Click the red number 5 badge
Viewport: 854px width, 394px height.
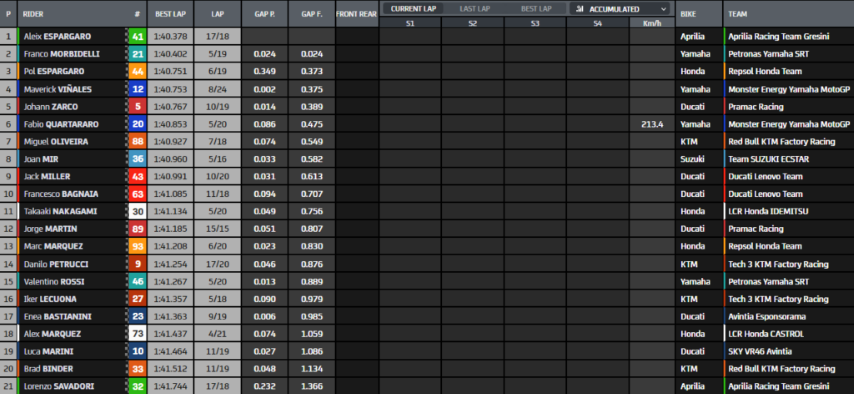click(x=137, y=107)
